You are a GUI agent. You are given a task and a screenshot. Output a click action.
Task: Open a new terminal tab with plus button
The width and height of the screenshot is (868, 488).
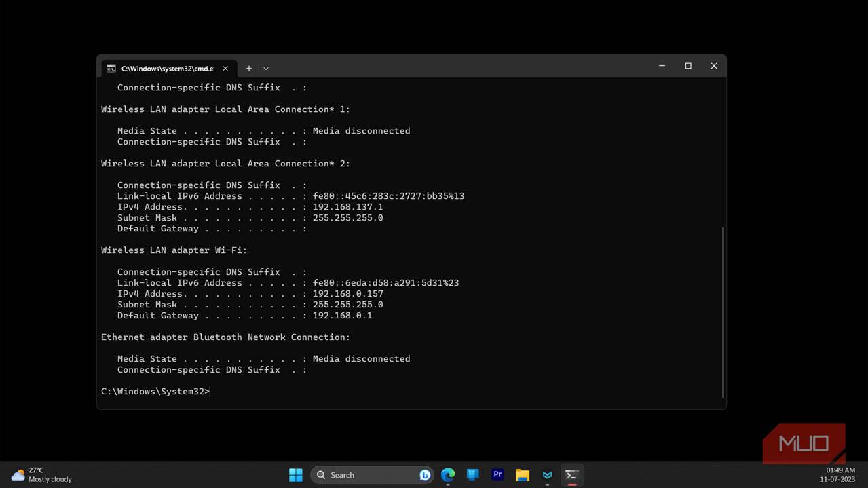pyautogui.click(x=249, y=68)
